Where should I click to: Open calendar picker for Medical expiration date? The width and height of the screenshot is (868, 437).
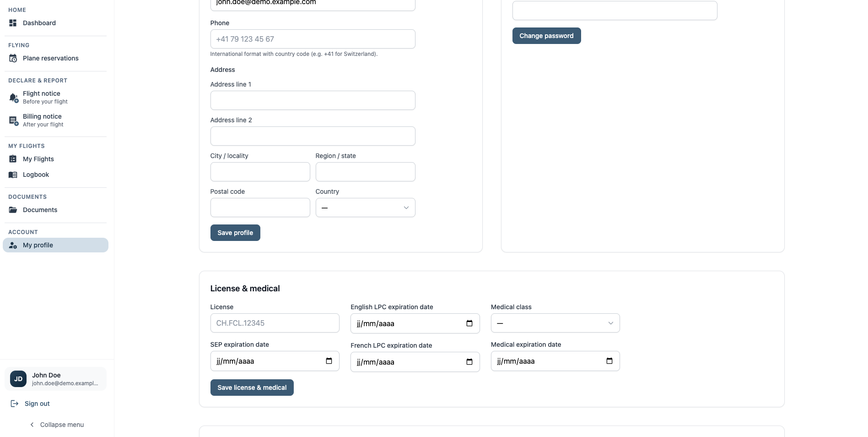pos(609,361)
